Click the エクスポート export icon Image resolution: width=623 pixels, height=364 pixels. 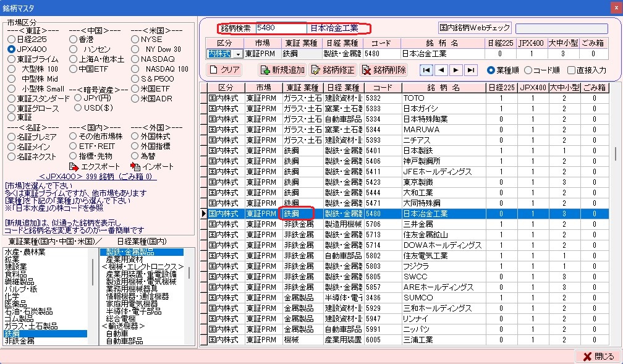[x=74, y=167]
